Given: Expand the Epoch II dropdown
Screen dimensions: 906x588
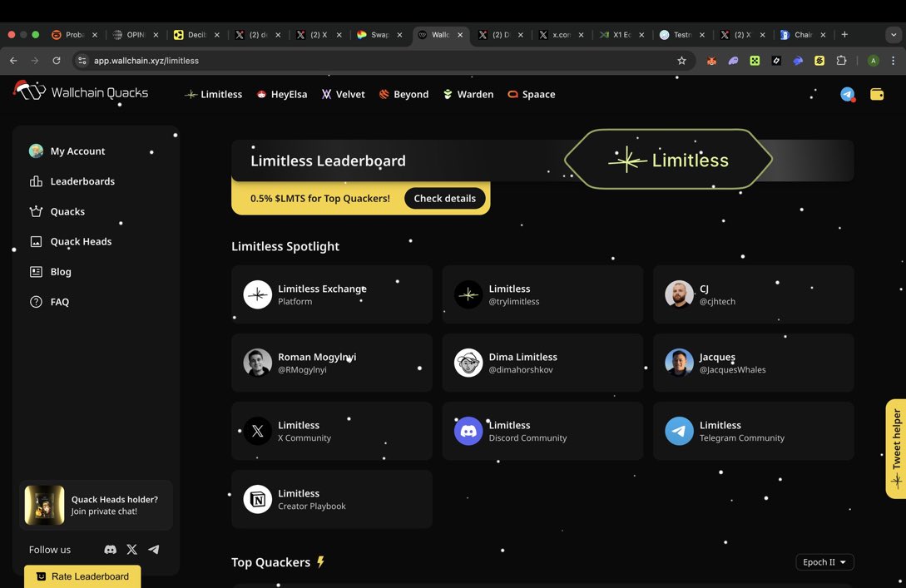Looking at the screenshot, I should point(824,562).
